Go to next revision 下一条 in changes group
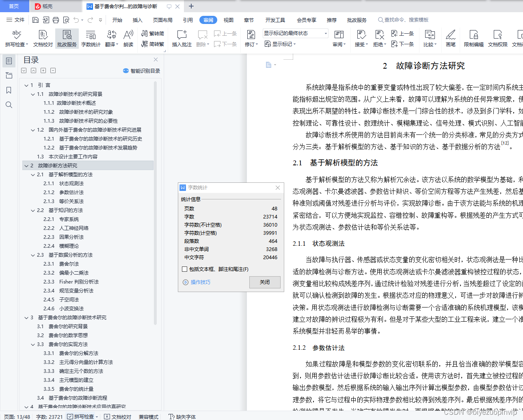The width and height of the screenshot is (523, 420). point(402,44)
